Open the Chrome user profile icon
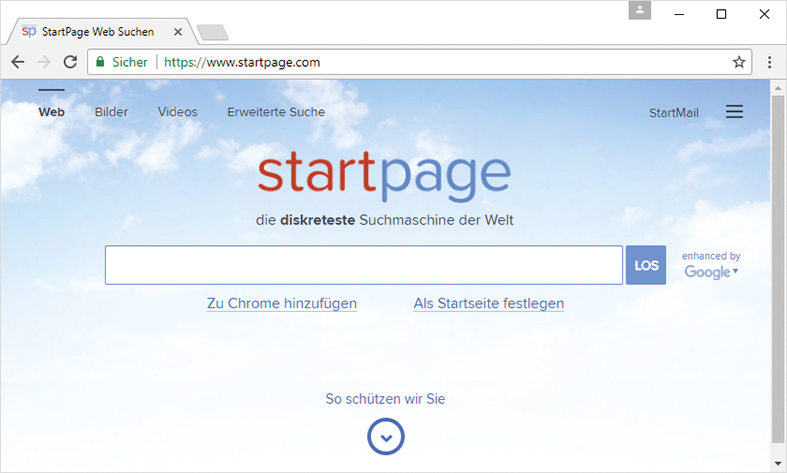Screen dimensions: 787x473 click(639, 11)
